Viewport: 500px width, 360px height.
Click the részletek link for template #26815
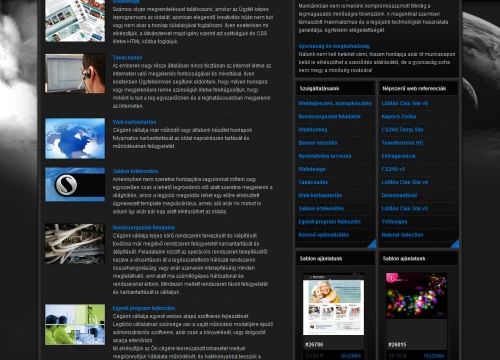[434, 356]
